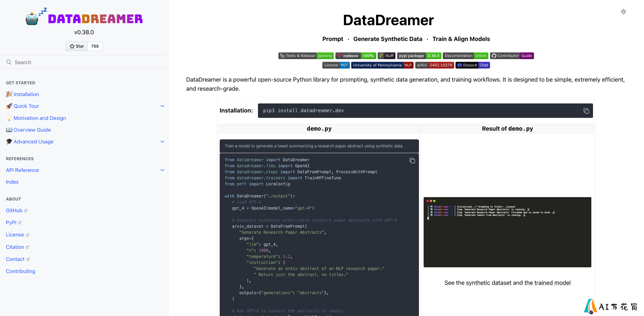This screenshot has height=316, width=644.
Task: Click the GitHub Star button
Action: [77, 46]
